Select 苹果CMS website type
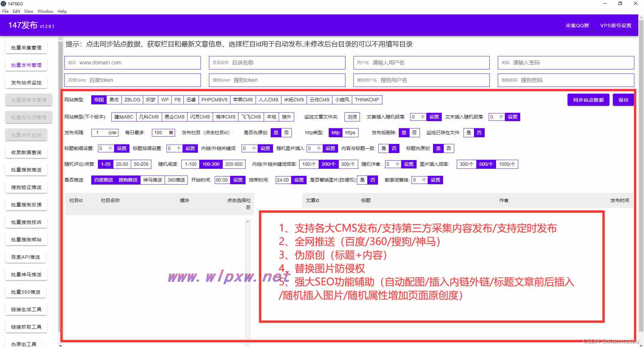Image resolution: width=644 pixels, height=347 pixels. (243, 100)
